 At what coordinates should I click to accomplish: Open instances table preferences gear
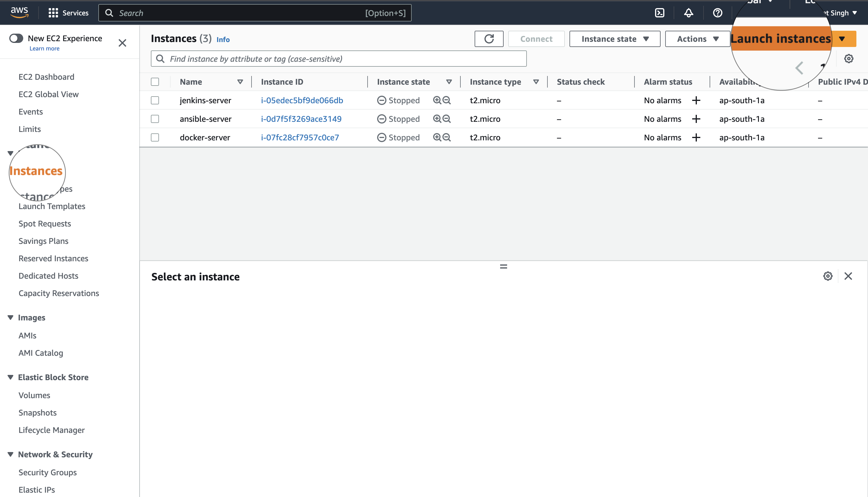849,58
